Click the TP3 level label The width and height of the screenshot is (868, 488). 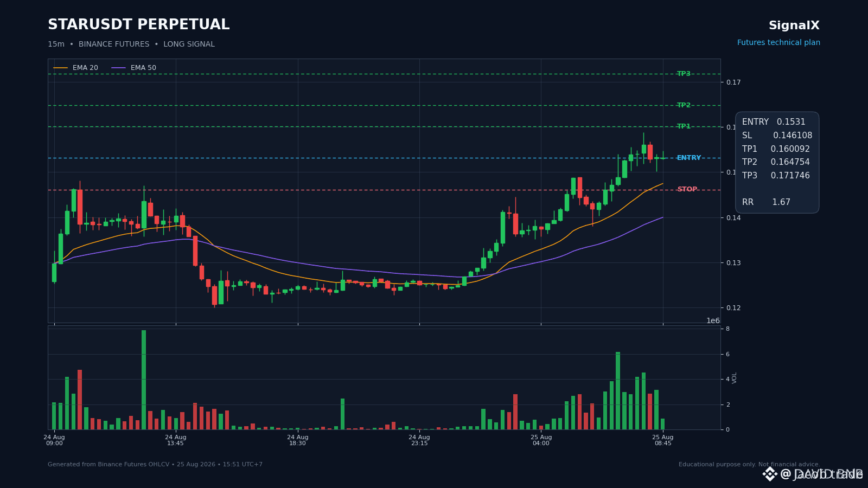coord(684,74)
